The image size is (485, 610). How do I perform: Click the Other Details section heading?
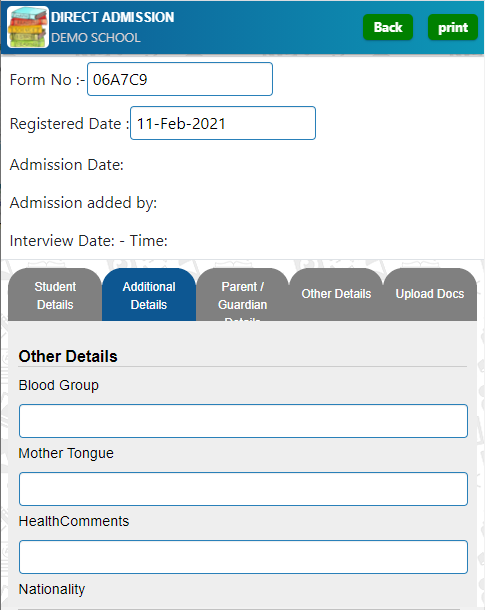click(68, 356)
